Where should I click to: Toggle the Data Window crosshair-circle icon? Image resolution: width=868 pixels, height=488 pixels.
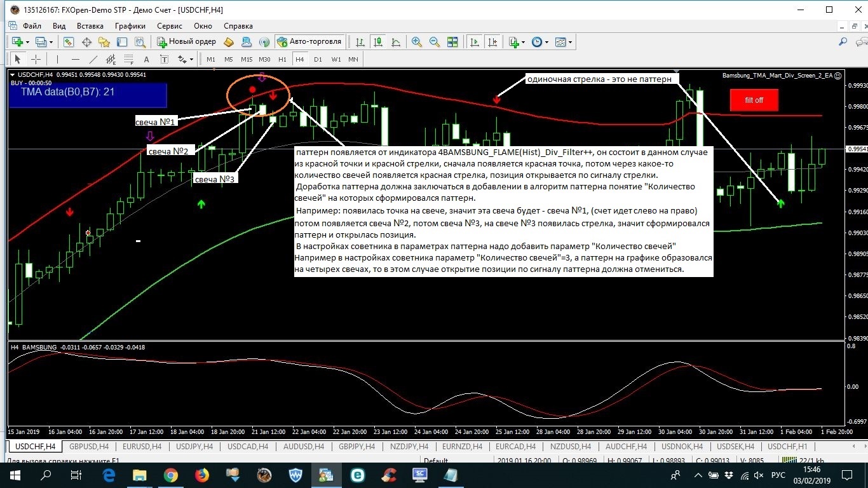(86, 42)
